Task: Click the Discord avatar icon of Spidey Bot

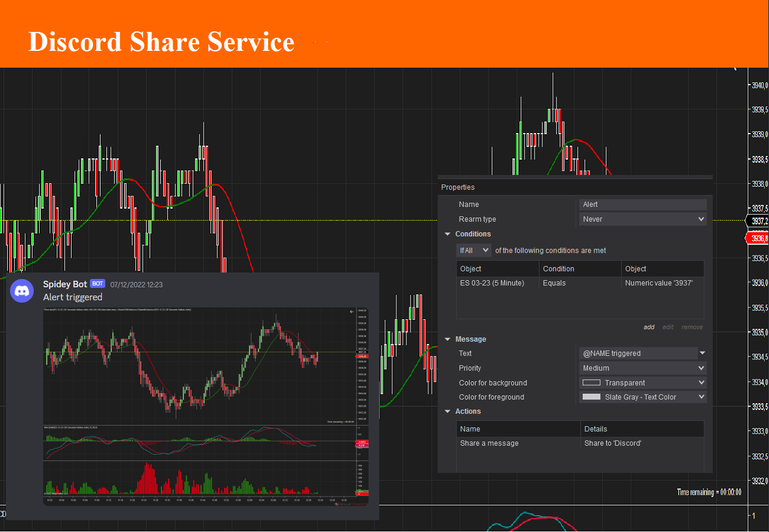Action: point(22,291)
